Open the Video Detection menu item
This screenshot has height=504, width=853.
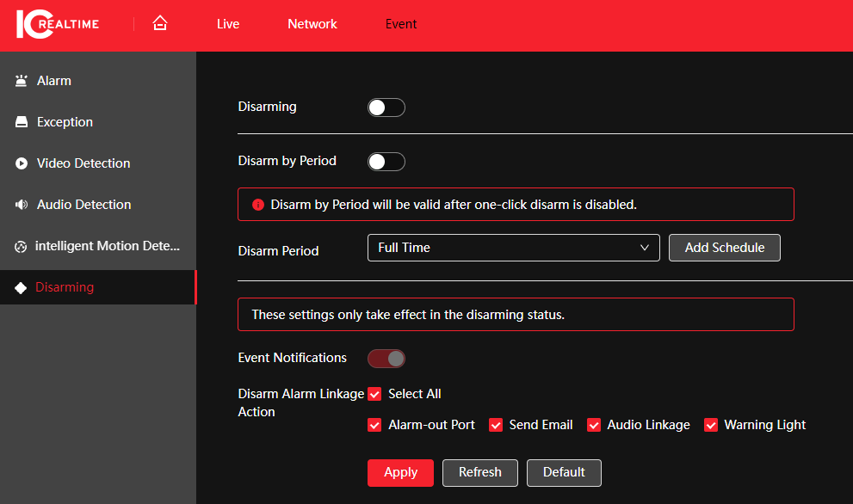tap(98, 163)
